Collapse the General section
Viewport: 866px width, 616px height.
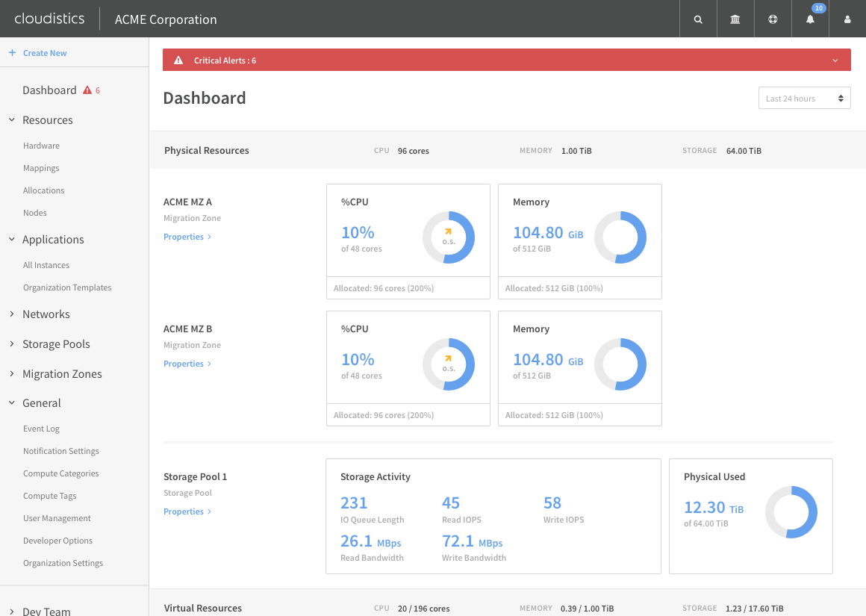coord(12,402)
